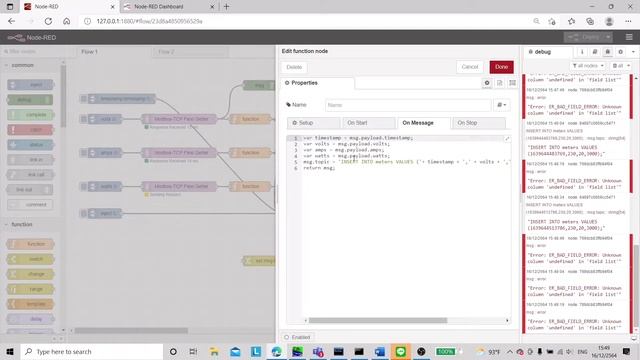The width and height of the screenshot is (640, 360).
Task: Select debug messages bug icon tab
Action: pyautogui.click(x=607, y=52)
